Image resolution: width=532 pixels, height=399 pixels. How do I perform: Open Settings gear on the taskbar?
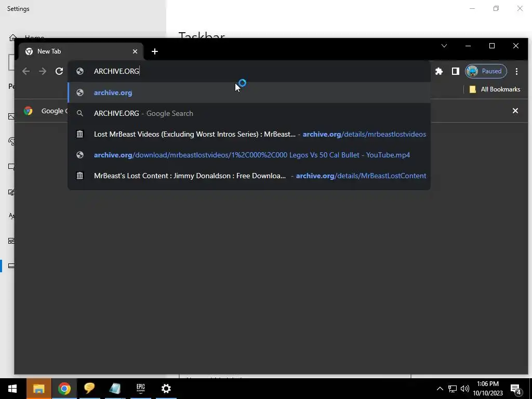tap(166, 389)
